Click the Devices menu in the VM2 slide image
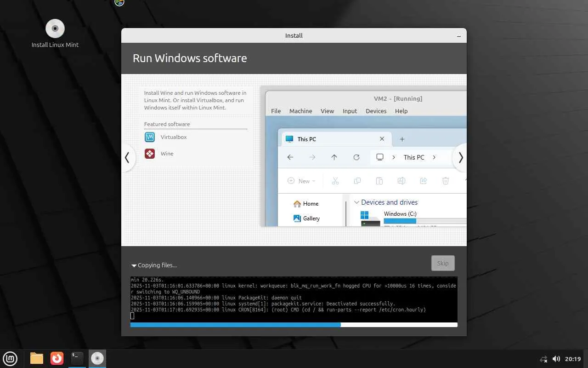 coord(376,111)
